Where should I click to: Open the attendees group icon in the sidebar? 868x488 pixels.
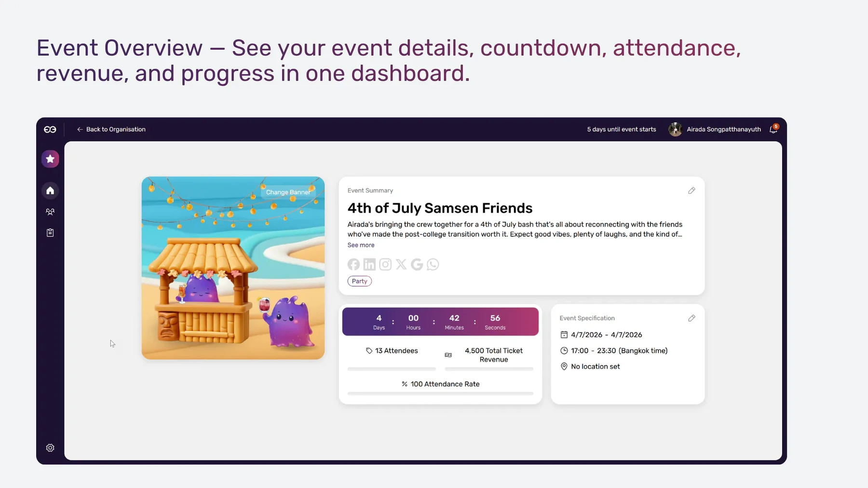click(50, 212)
